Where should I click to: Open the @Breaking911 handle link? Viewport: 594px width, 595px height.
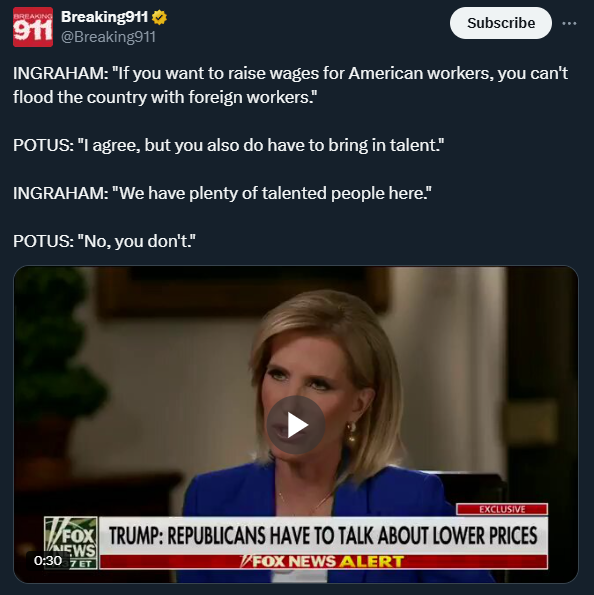click(x=108, y=37)
